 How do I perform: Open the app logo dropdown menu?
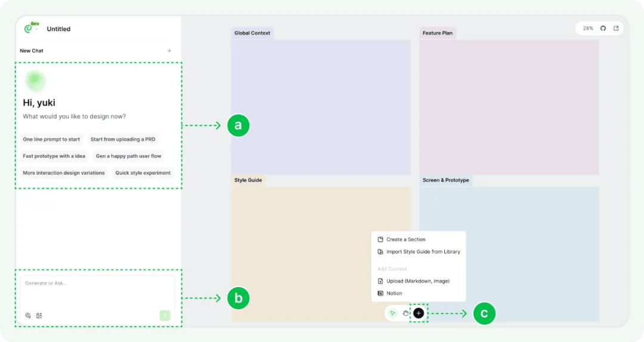tap(36, 29)
